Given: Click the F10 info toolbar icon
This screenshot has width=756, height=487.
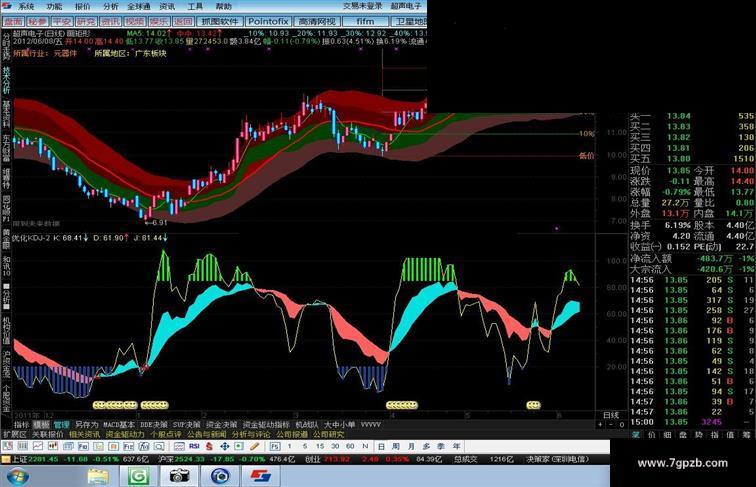Looking at the screenshot, I should [83, 446].
